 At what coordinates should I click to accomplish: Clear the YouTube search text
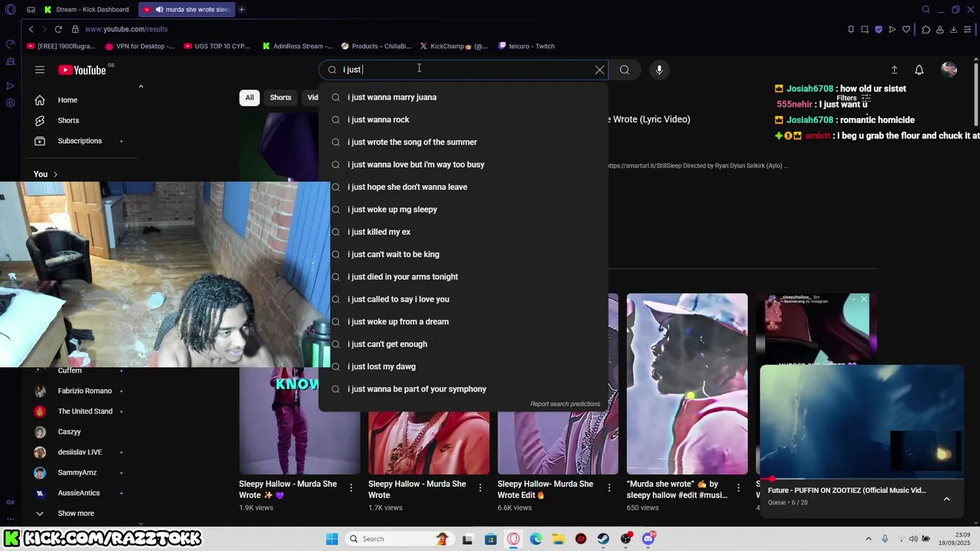[x=599, y=70]
